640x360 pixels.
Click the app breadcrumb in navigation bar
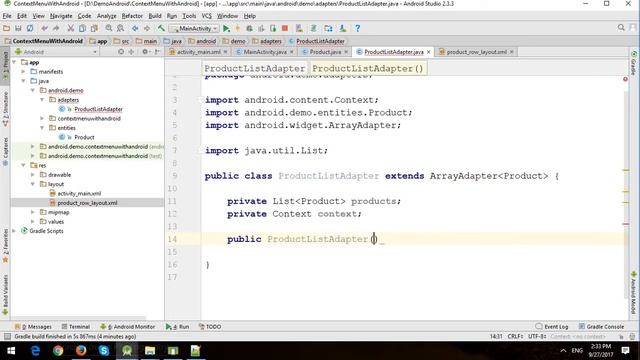tap(98, 41)
